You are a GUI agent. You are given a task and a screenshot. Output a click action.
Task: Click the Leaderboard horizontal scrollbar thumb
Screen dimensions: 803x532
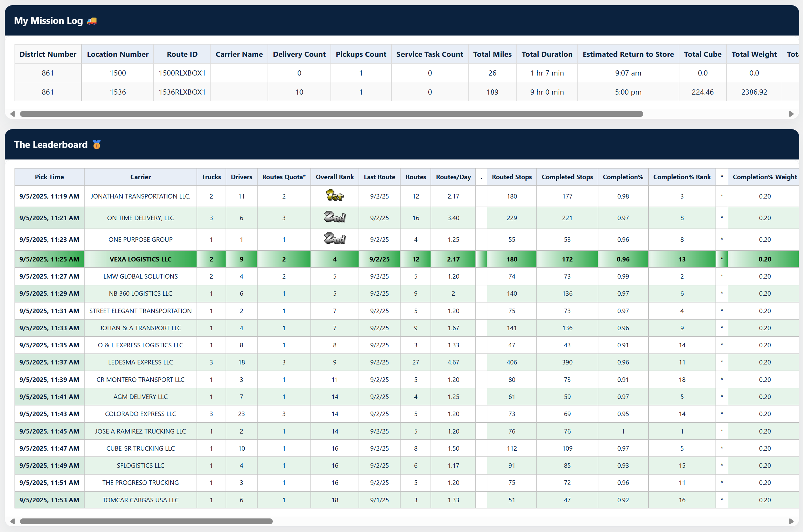pos(146,521)
